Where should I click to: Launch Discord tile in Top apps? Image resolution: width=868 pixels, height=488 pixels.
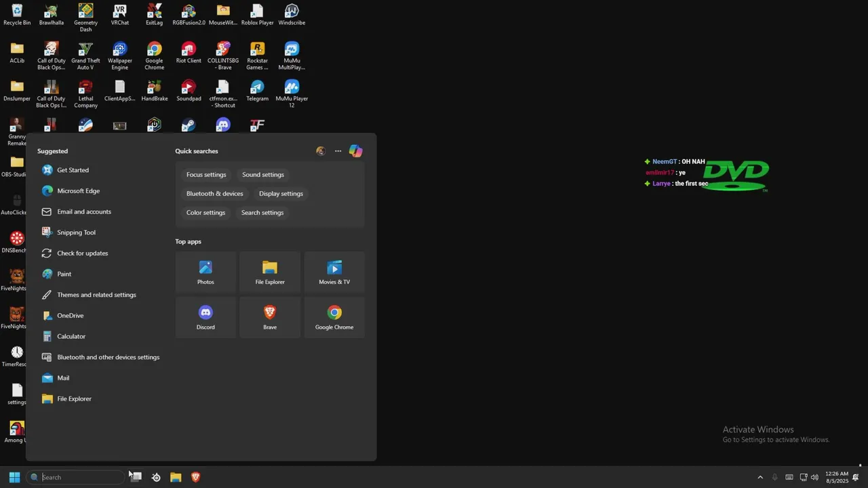[205, 318]
